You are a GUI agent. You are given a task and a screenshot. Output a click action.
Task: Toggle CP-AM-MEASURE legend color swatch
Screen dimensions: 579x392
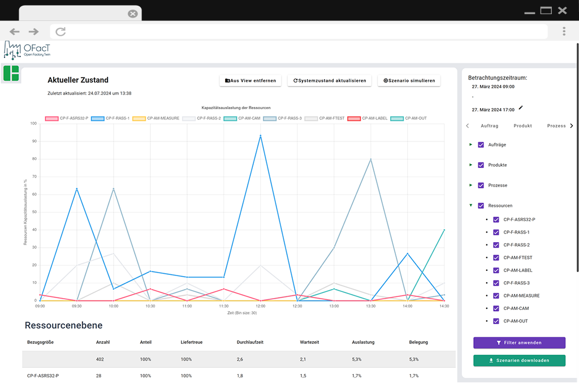coord(139,119)
